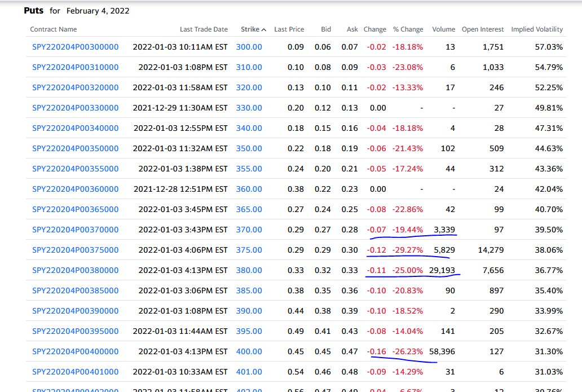Select volume value 5,829
Image resolution: width=582 pixels, height=392 pixels.
tap(444, 250)
